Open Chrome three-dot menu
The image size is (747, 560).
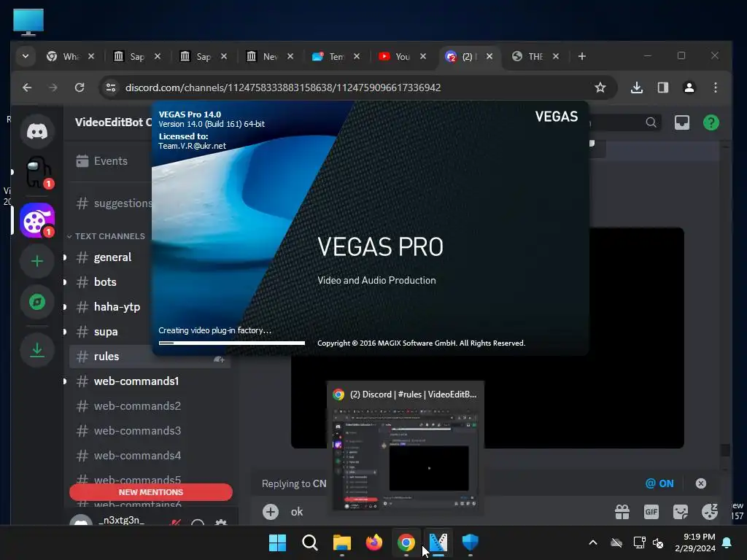pos(715,87)
